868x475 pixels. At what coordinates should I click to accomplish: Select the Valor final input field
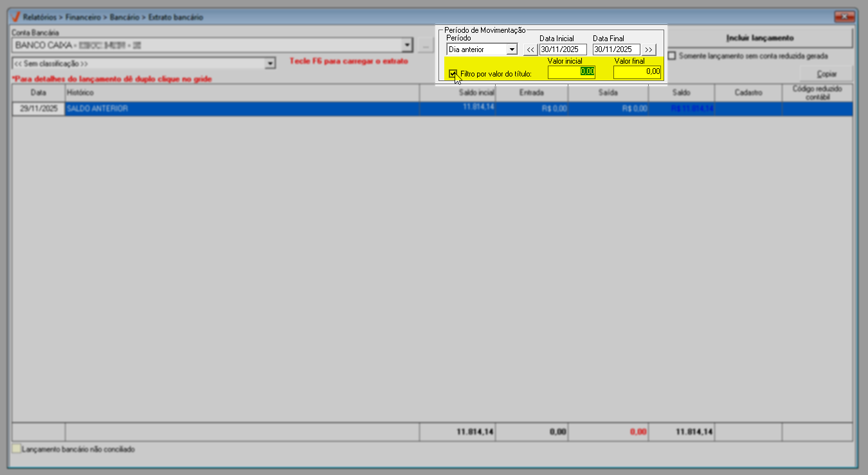pyautogui.click(x=637, y=72)
